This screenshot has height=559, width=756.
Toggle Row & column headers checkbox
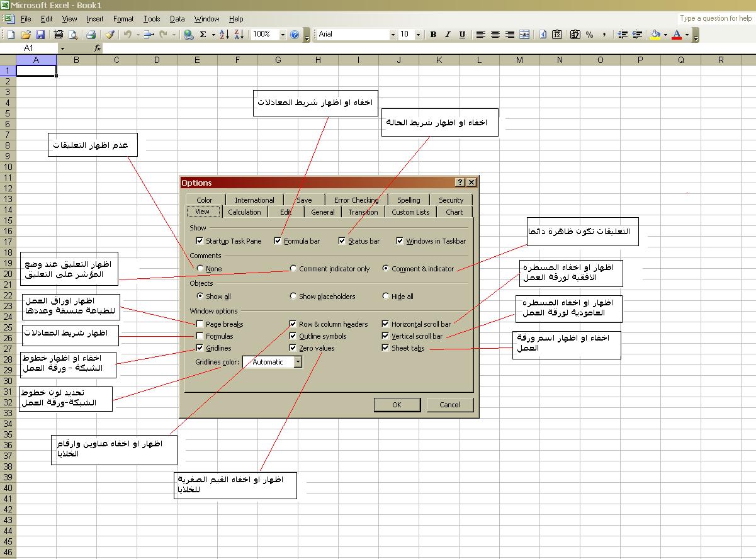tap(293, 324)
